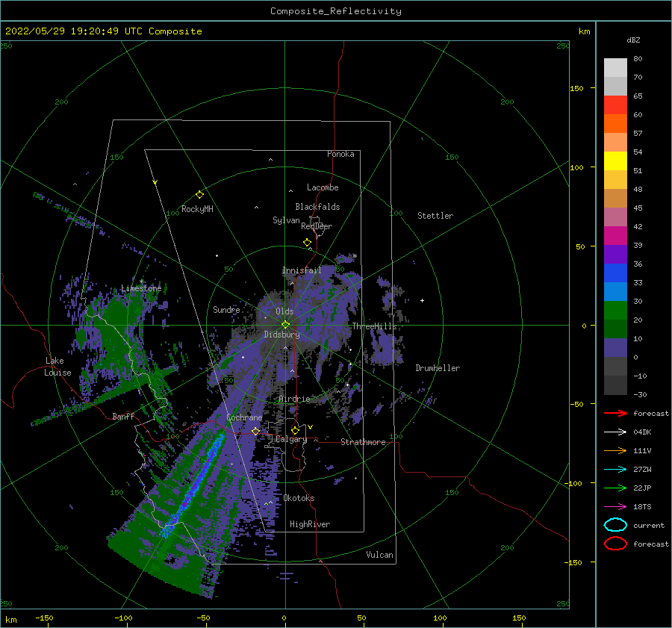Viewport: 672px width, 628px height.
Task: Pick the orange 57-60 dBZ swatch
Action: point(615,124)
